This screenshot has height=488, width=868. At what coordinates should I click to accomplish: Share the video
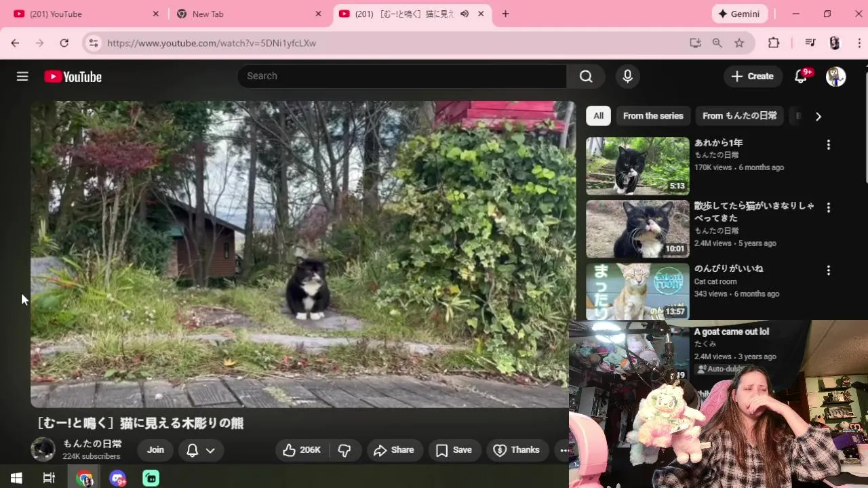[394, 450]
